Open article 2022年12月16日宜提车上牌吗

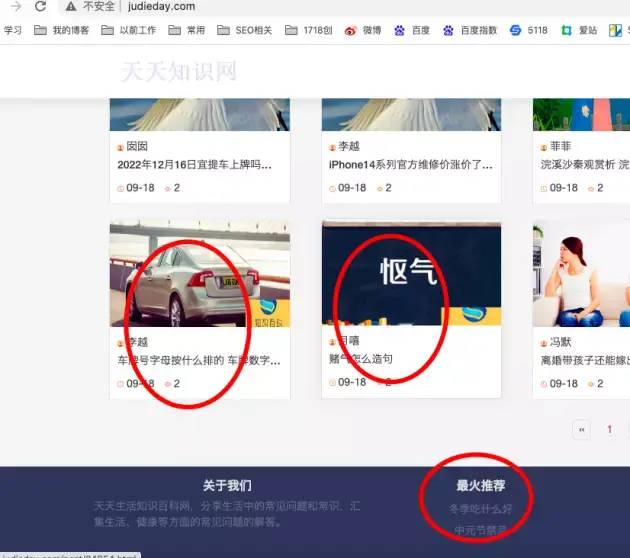[194, 165]
